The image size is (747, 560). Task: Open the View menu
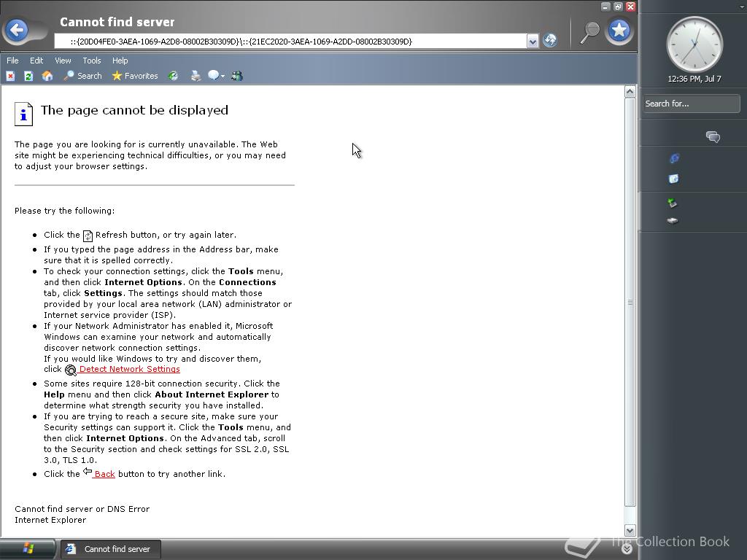tap(63, 61)
